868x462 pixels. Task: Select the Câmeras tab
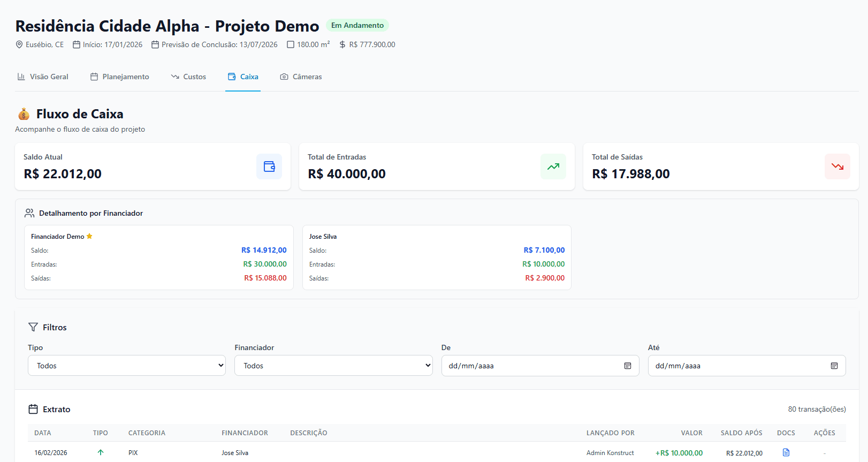click(x=301, y=77)
